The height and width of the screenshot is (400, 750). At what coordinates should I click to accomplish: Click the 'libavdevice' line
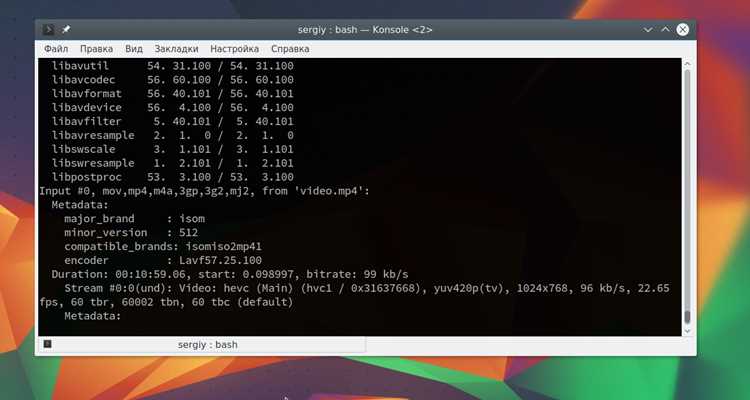click(x=173, y=107)
